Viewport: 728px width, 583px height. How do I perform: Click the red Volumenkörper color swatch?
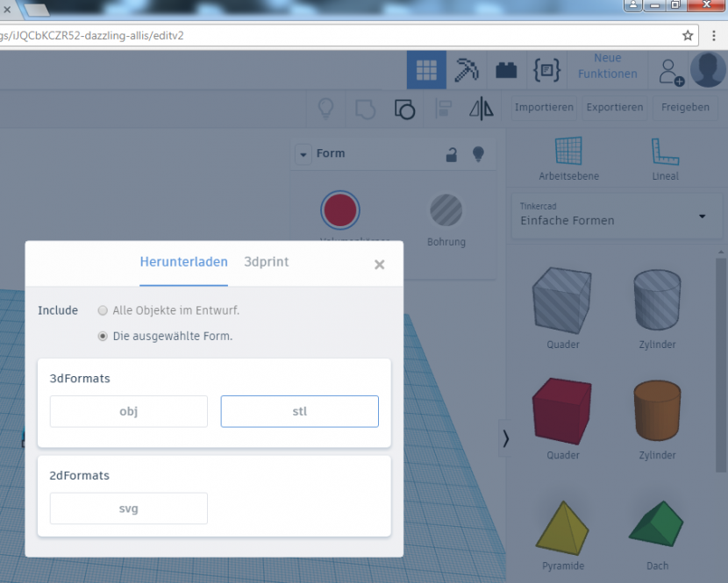point(340,210)
